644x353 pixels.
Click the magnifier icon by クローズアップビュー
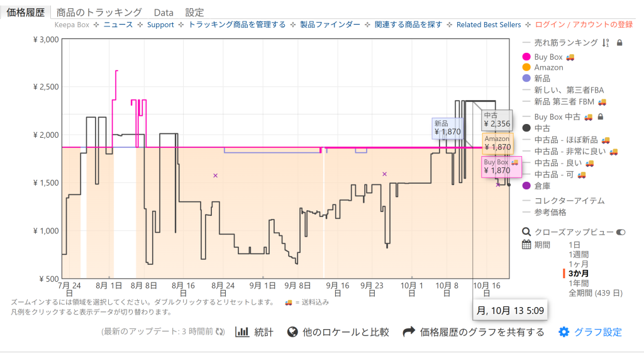tap(526, 232)
